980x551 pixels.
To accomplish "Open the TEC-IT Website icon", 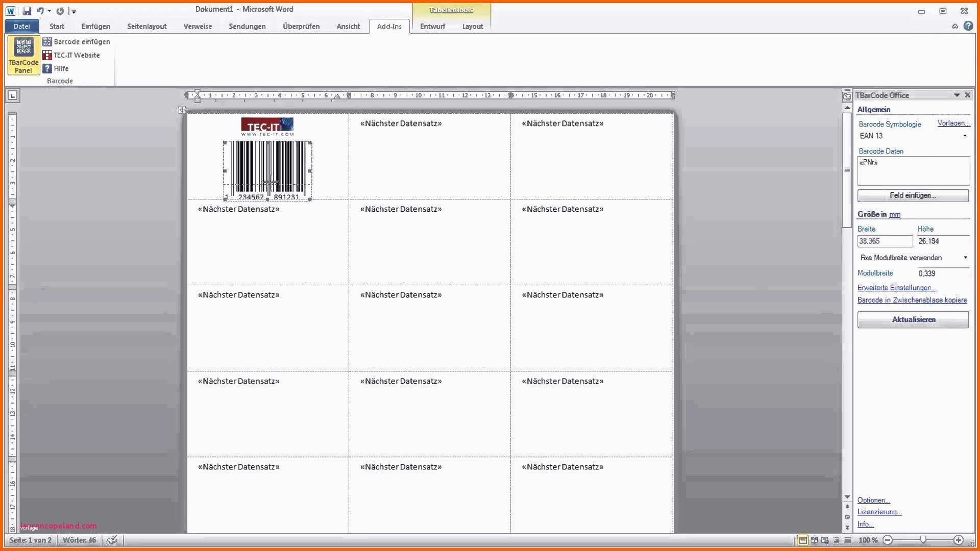I will [x=47, y=55].
